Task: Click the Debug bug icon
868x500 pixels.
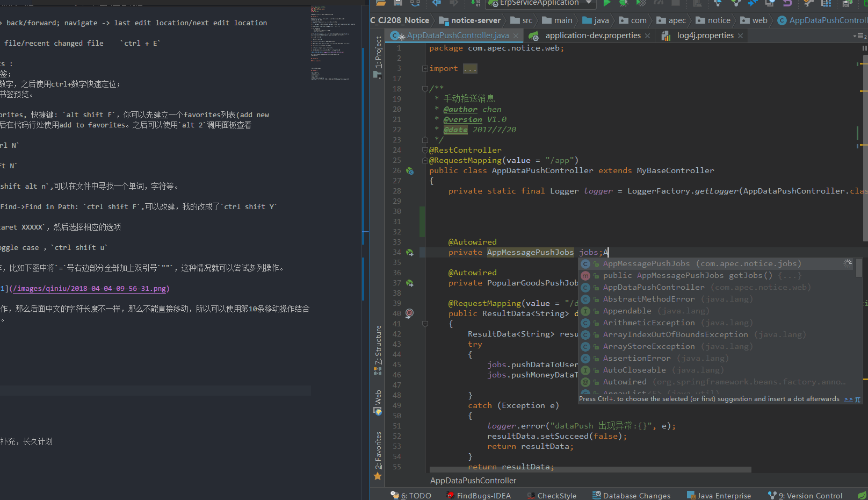Action: click(624, 3)
